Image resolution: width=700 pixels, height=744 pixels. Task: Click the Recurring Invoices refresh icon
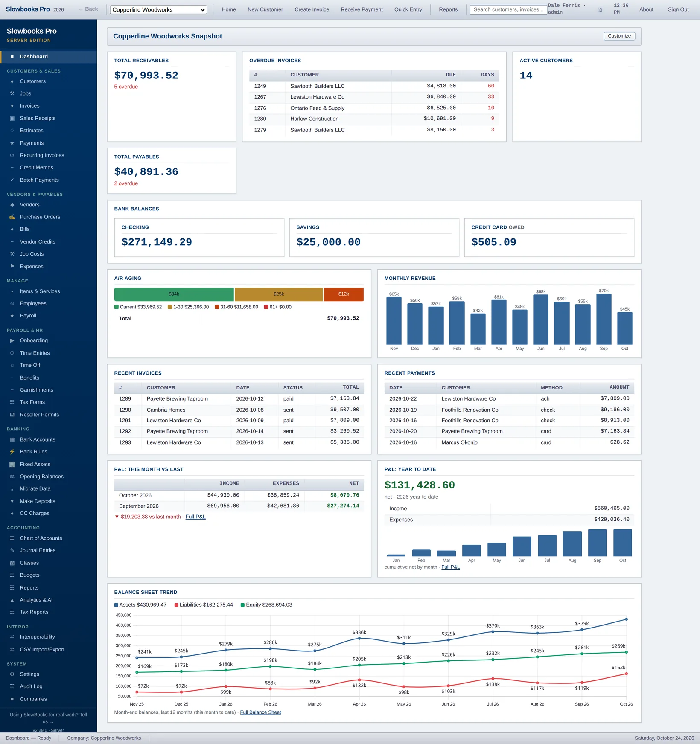pyautogui.click(x=12, y=155)
